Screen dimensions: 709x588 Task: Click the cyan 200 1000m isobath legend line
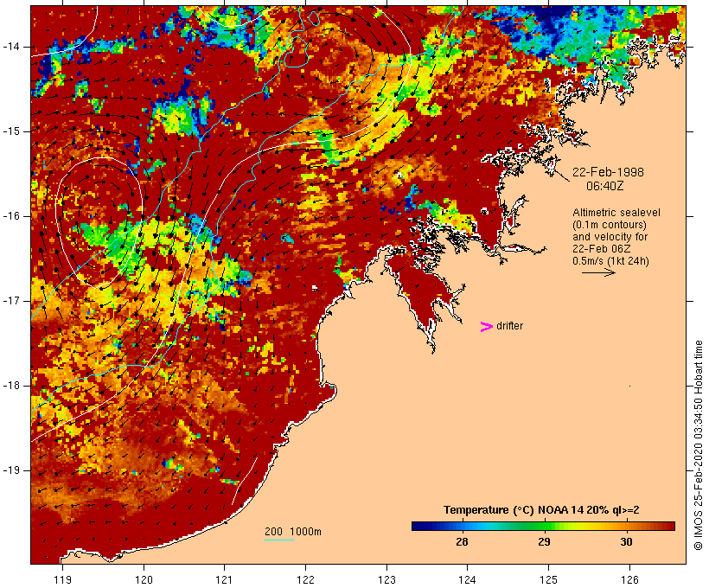click(x=279, y=540)
